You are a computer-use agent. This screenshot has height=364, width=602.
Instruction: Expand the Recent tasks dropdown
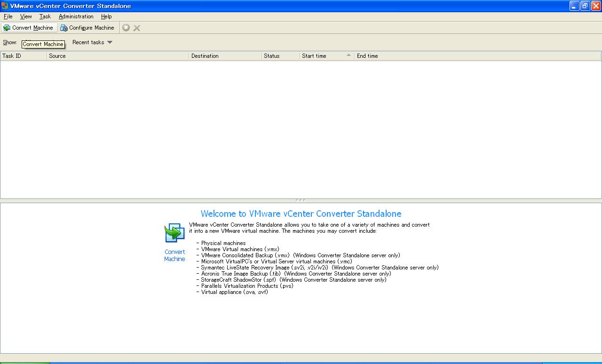92,42
